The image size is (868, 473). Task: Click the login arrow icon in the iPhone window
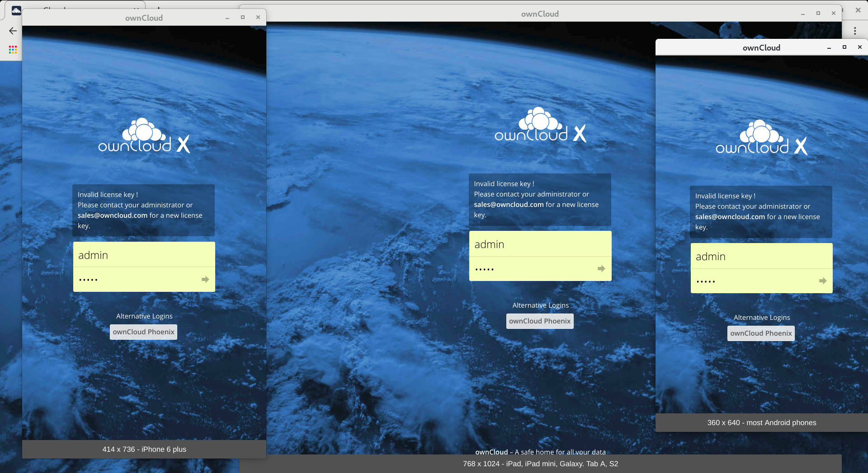(205, 279)
